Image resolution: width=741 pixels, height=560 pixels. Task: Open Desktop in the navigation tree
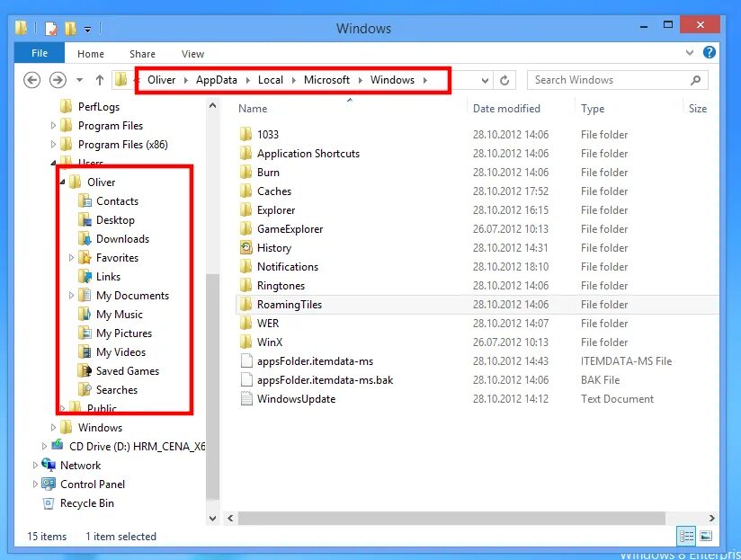coord(115,220)
